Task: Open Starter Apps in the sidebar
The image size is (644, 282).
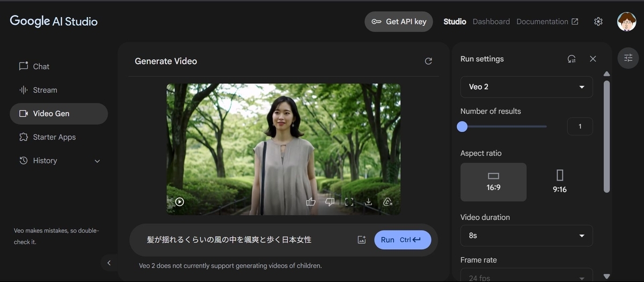Action: tap(59, 137)
